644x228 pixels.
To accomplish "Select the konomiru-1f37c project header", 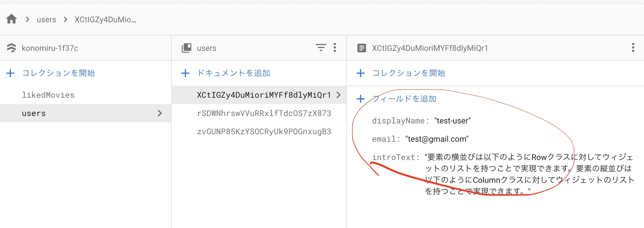I will pos(50,48).
